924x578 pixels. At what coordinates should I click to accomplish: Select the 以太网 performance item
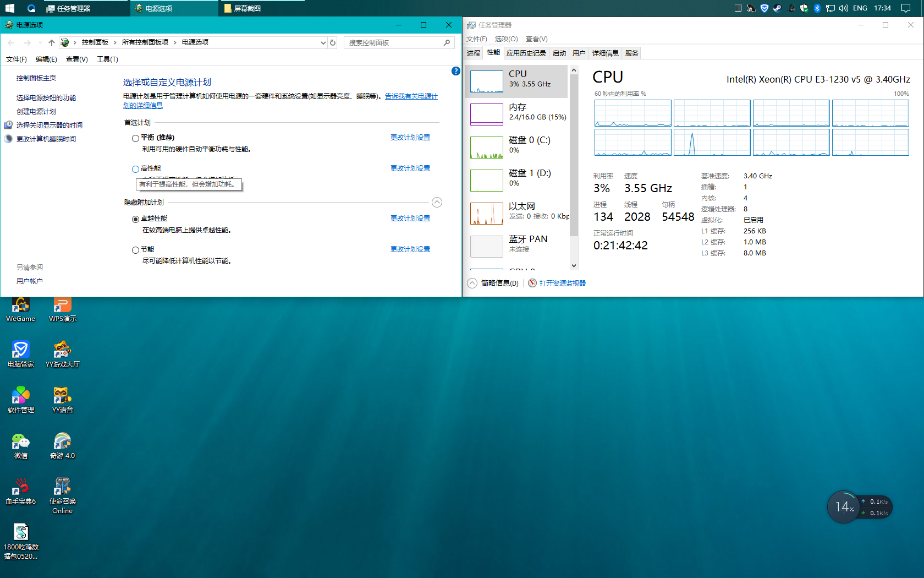coord(516,213)
